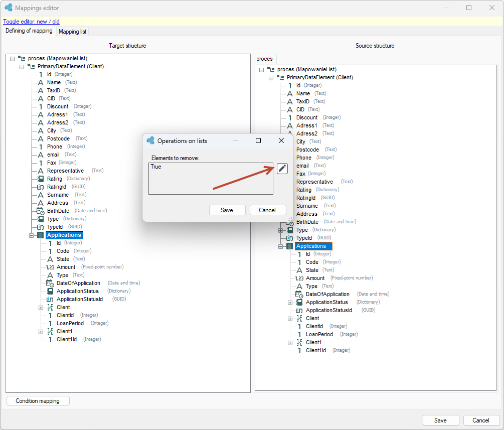Click the calendar icon of DateOfApplication in Target structure
Screen dimensions: 504x430
(x=50, y=283)
